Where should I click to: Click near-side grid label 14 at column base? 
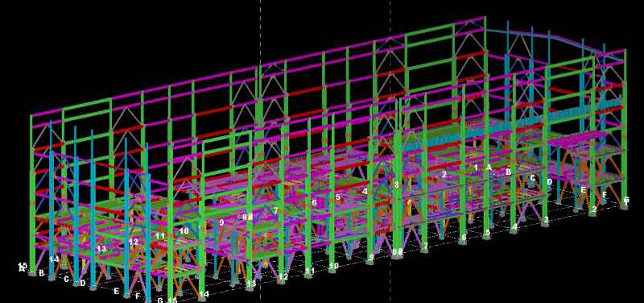pos(204,294)
